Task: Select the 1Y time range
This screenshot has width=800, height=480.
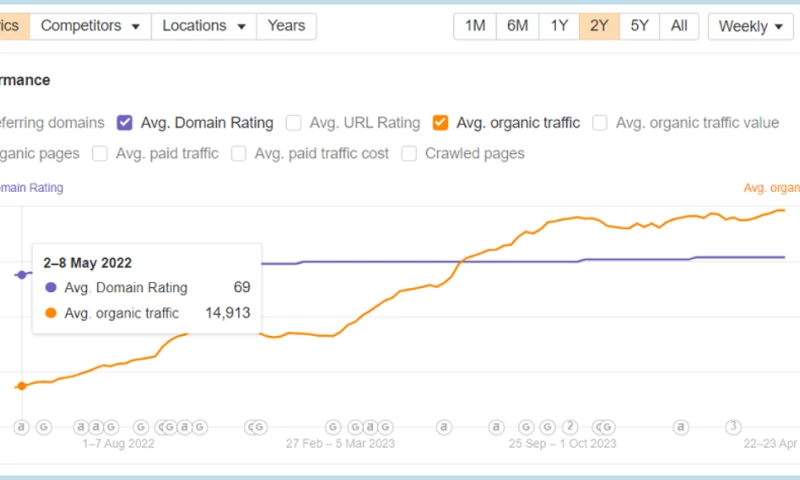Action: click(x=559, y=26)
